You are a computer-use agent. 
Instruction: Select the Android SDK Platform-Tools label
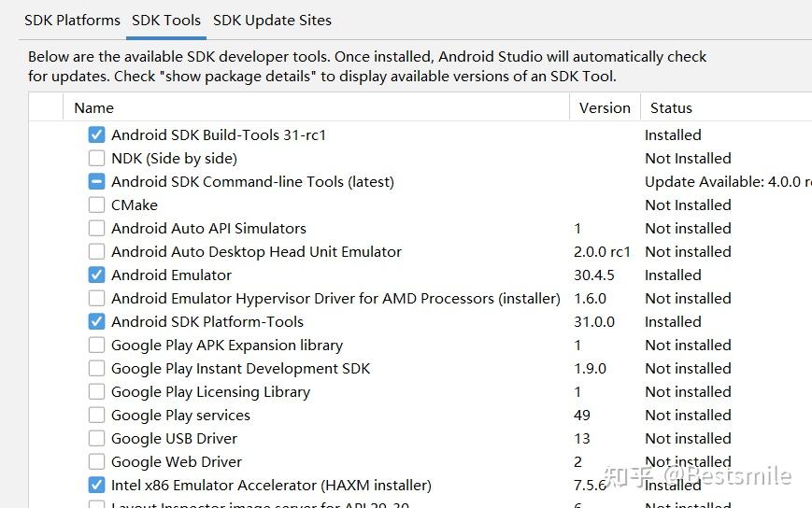click(207, 322)
